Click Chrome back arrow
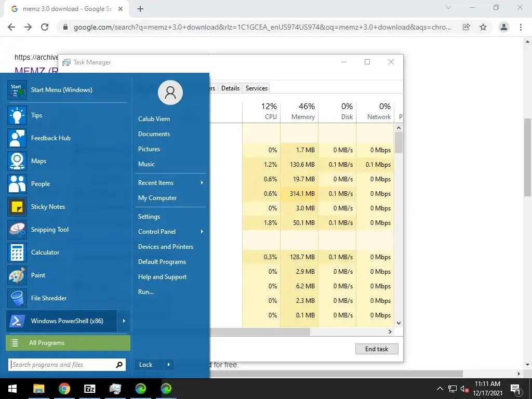This screenshot has width=532, height=399. point(11,27)
